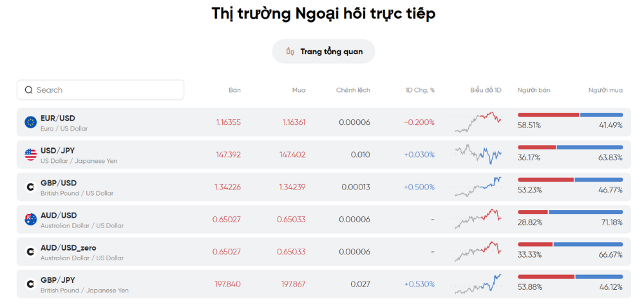Click the AUD/USD_zero pair logo icon
The image size is (644, 304).
tap(30, 252)
